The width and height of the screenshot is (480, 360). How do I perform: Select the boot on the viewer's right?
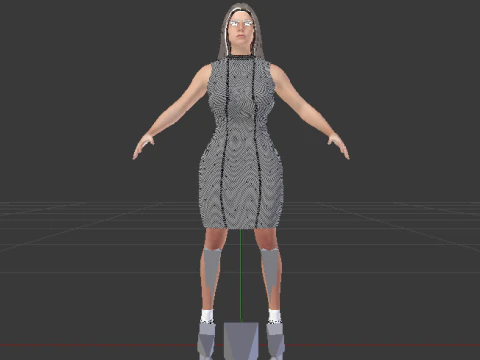[x=276, y=341]
